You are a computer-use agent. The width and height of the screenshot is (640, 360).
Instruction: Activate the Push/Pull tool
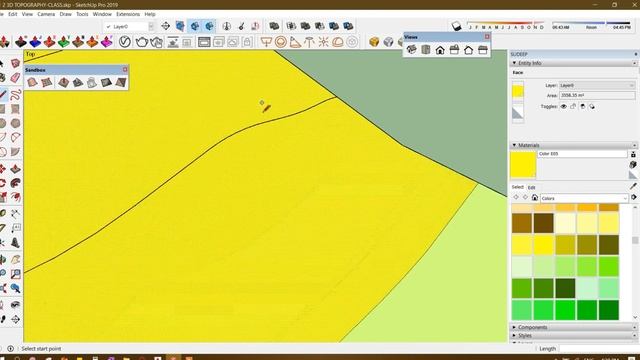(x=16, y=169)
